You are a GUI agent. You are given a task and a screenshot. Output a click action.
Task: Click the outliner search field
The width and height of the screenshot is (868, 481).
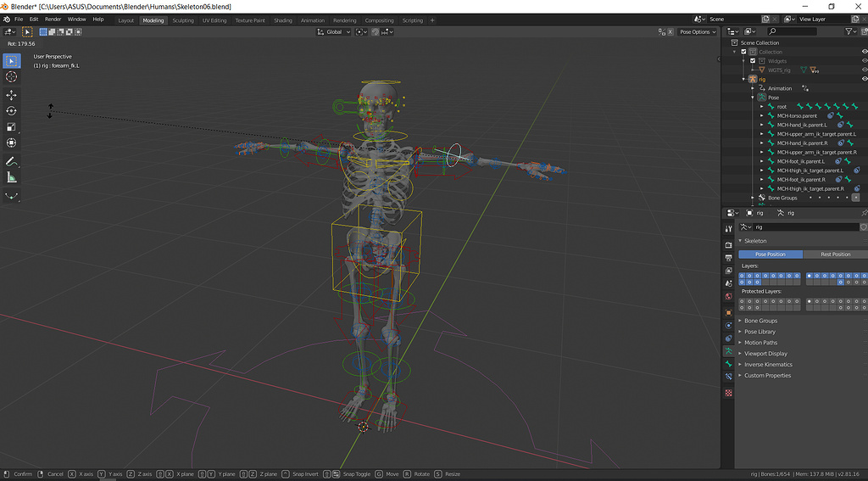793,31
